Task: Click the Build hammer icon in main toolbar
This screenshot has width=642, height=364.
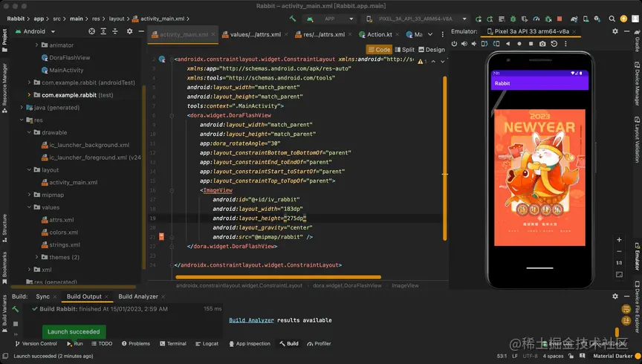Action: [294, 18]
